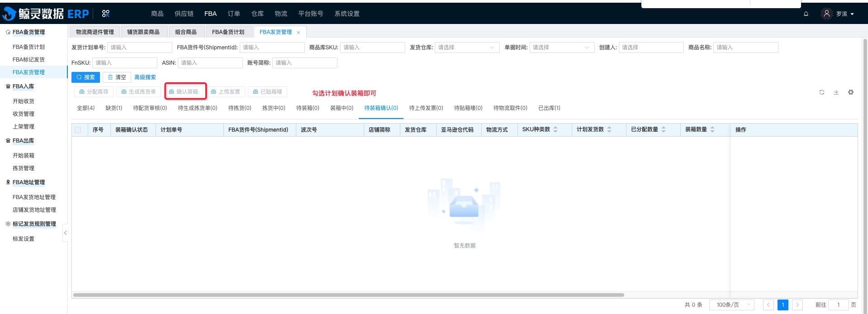
Task: Toggle the select-all checkbox in table header
Action: 78,130
